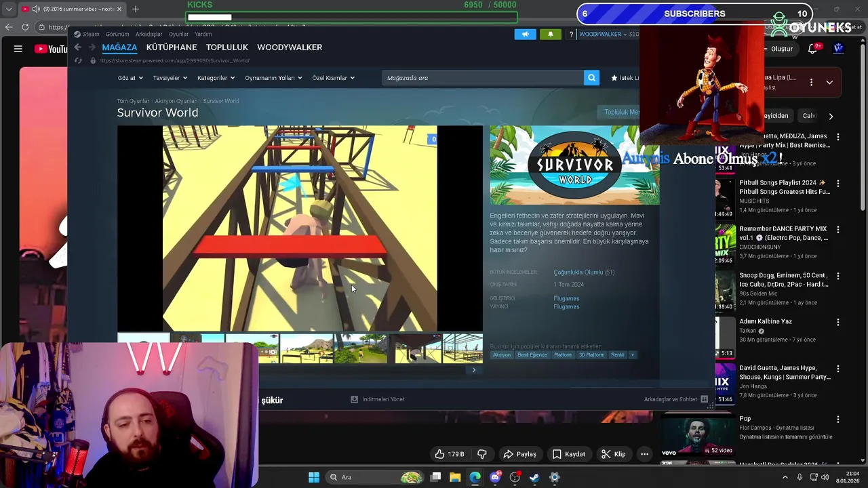The image size is (868, 488).
Task: Go to the MAĞAZA tab
Action: pyautogui.click(x=119, y=47)
